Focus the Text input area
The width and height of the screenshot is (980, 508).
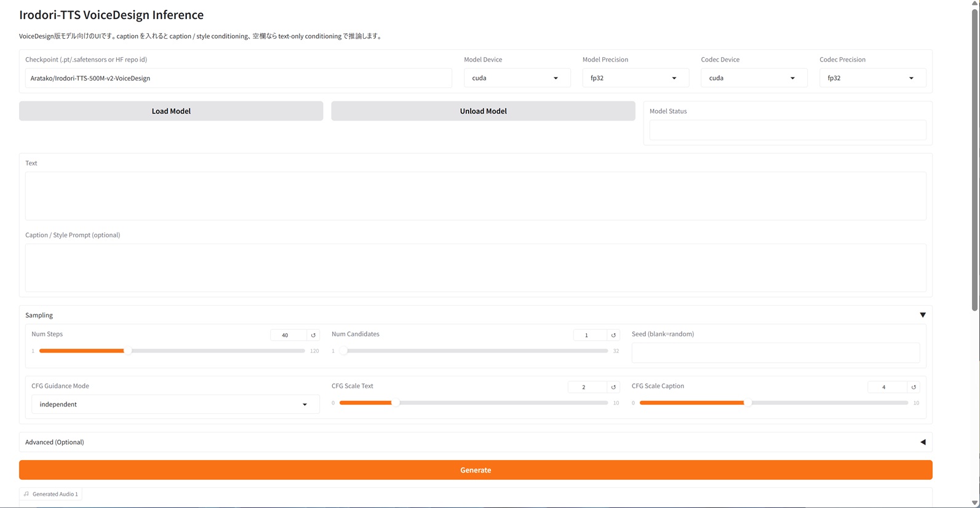(x=476, y=196)
